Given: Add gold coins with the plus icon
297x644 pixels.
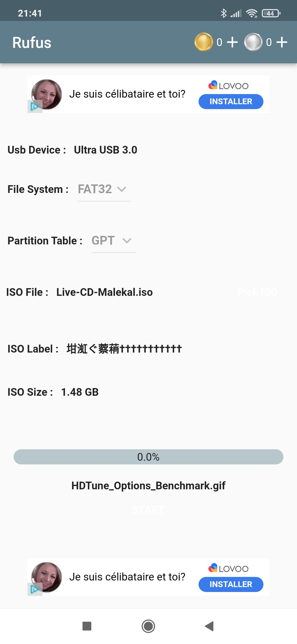Looking at the screenshot, I should (232, 42).
